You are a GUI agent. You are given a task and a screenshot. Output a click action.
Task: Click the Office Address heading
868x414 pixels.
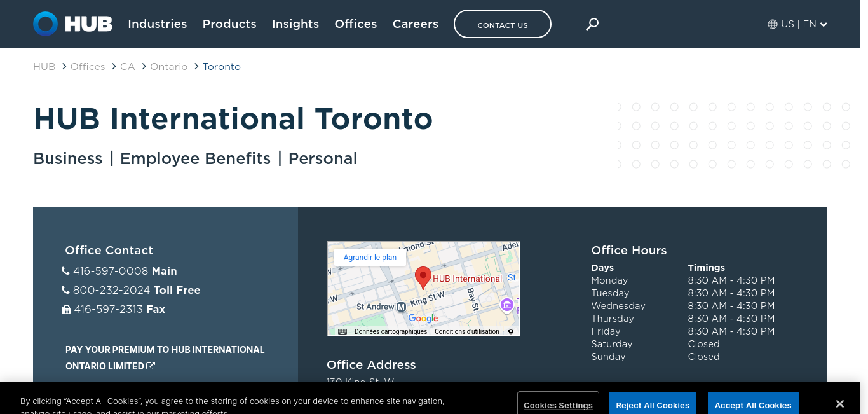click(x=371, y=365)
